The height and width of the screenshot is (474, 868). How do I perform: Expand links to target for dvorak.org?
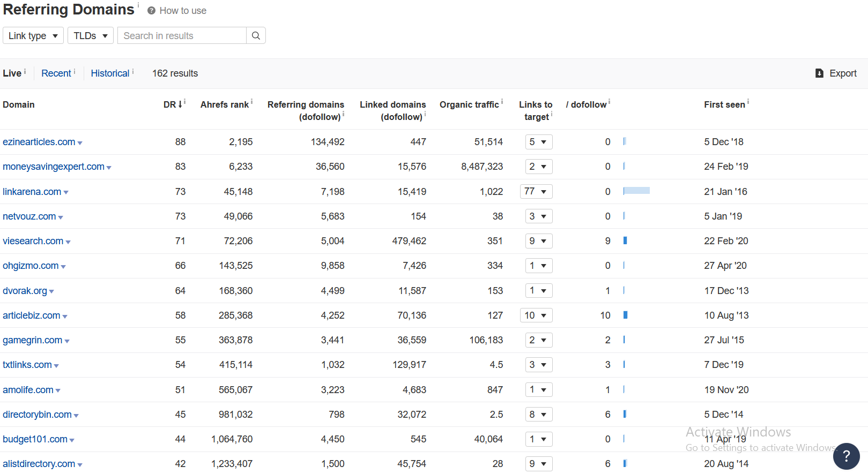tap(539, 291)
